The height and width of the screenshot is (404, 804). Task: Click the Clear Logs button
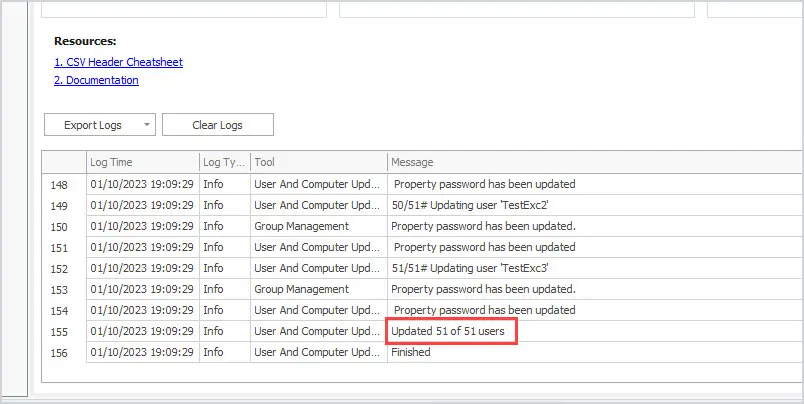pos(217,125)
